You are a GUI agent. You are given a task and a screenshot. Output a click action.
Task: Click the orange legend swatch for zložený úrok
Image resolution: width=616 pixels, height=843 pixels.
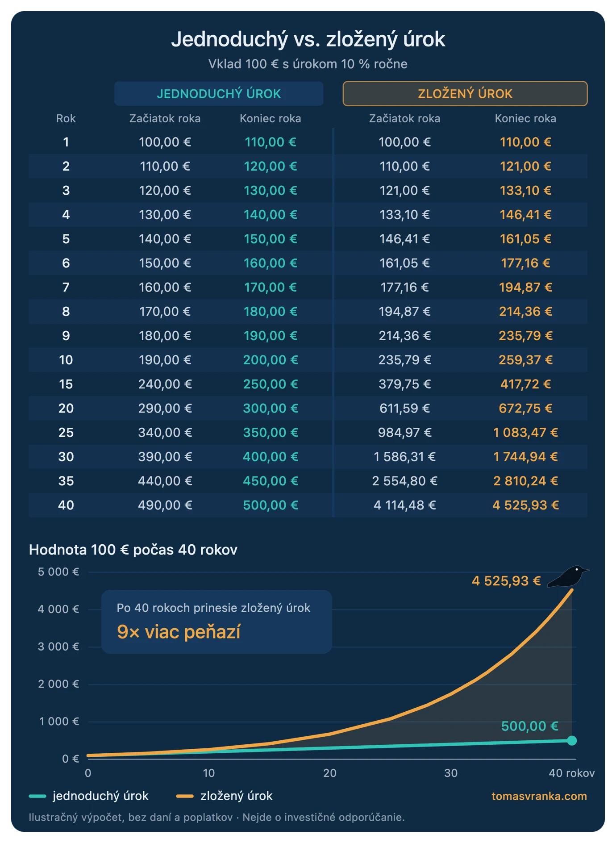[x=185, y=796]
